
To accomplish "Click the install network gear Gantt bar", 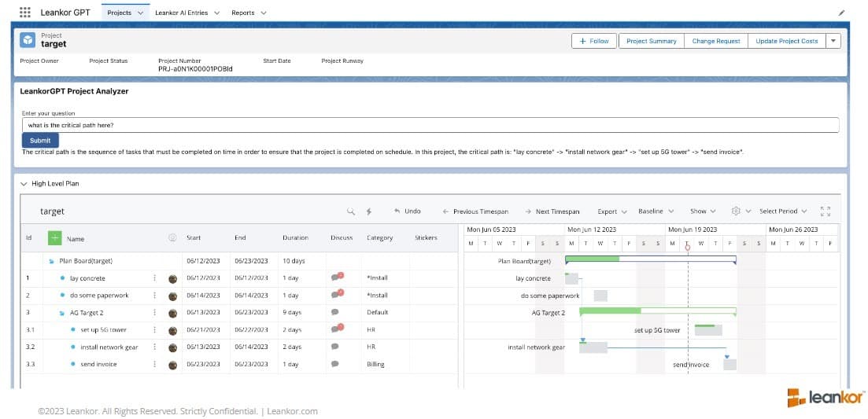I will click(x=593, y=347).
